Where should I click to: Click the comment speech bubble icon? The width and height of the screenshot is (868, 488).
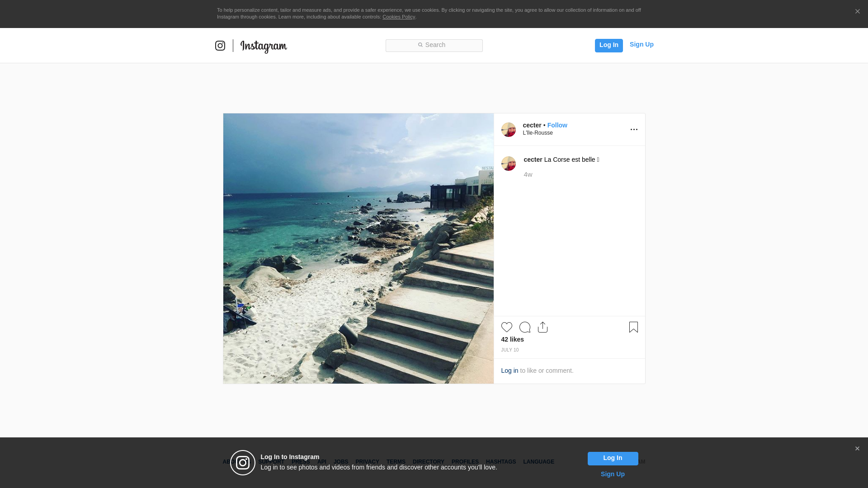(x=525, y=327)
